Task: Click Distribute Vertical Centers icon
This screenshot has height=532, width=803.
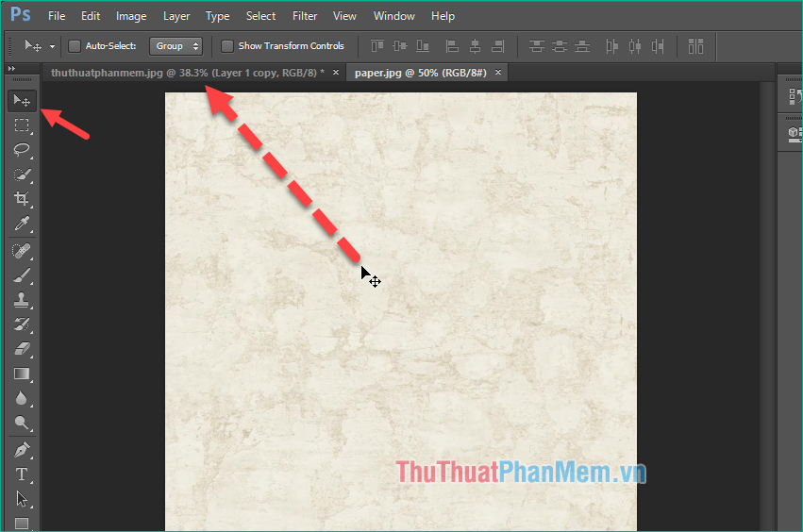Action: pos(560,46)
